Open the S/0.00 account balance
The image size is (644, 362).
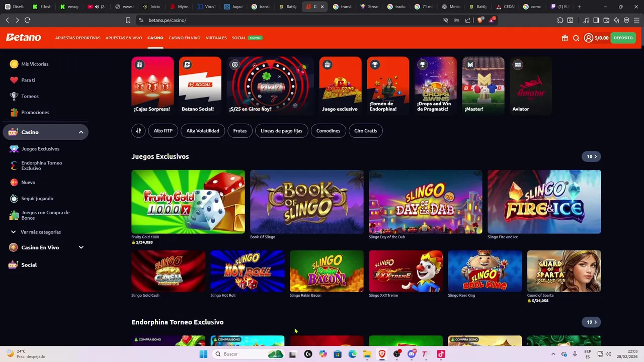[x=601, y=38]
